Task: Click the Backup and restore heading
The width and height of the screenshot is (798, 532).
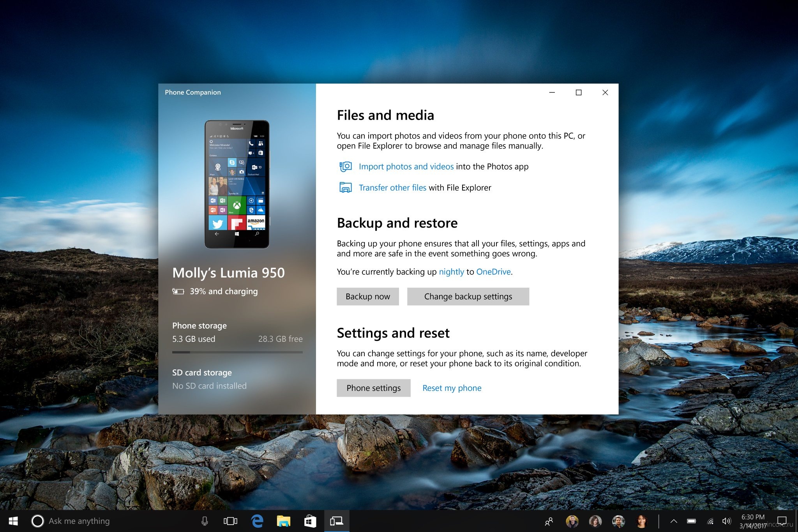Action: (397, 223)
